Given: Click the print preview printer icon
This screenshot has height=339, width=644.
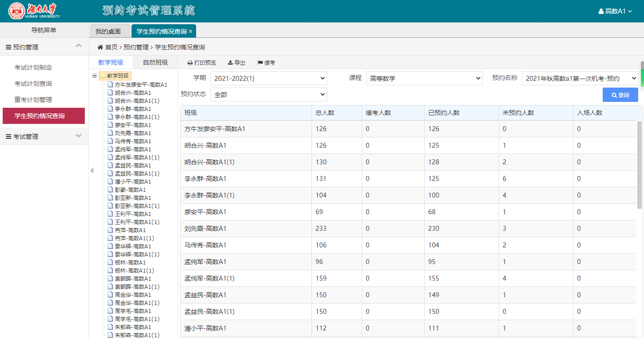Looking at the screenshot, I should click(190, 63).
